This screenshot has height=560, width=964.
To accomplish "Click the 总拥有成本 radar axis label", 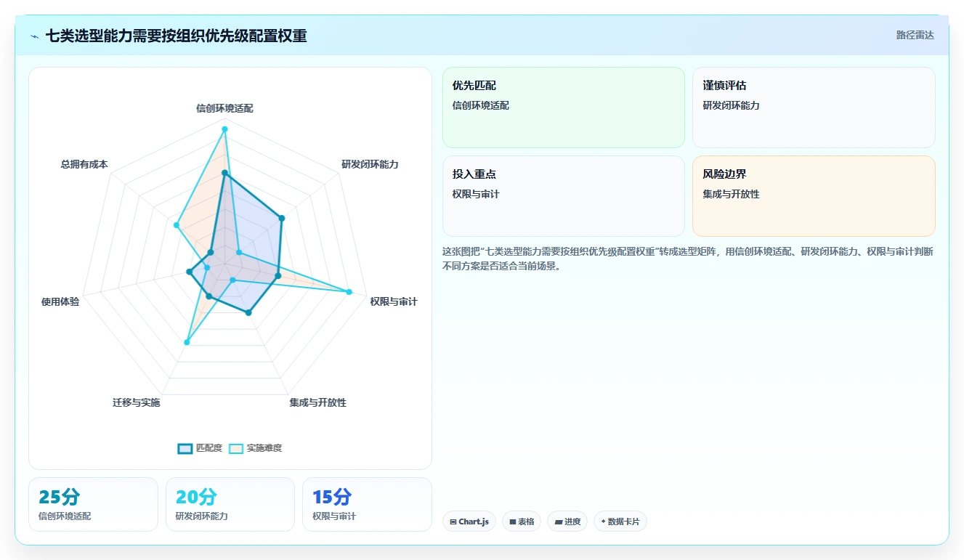I will pyautogui.click(x=84, y=164).
